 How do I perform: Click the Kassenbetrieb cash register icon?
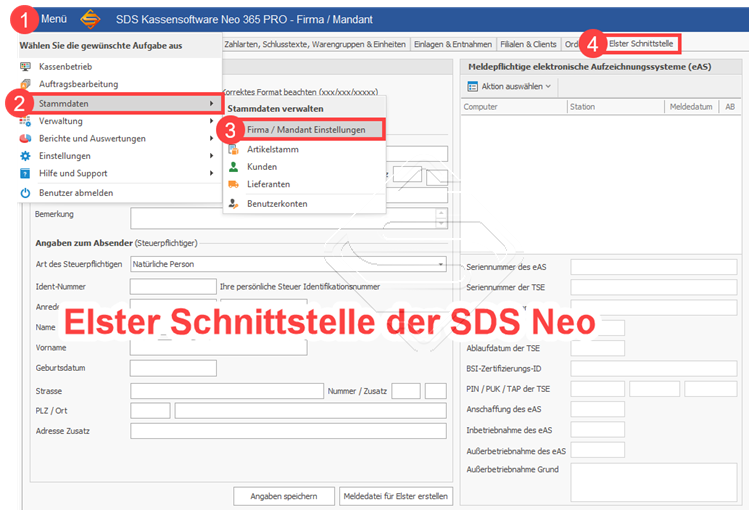25,66
